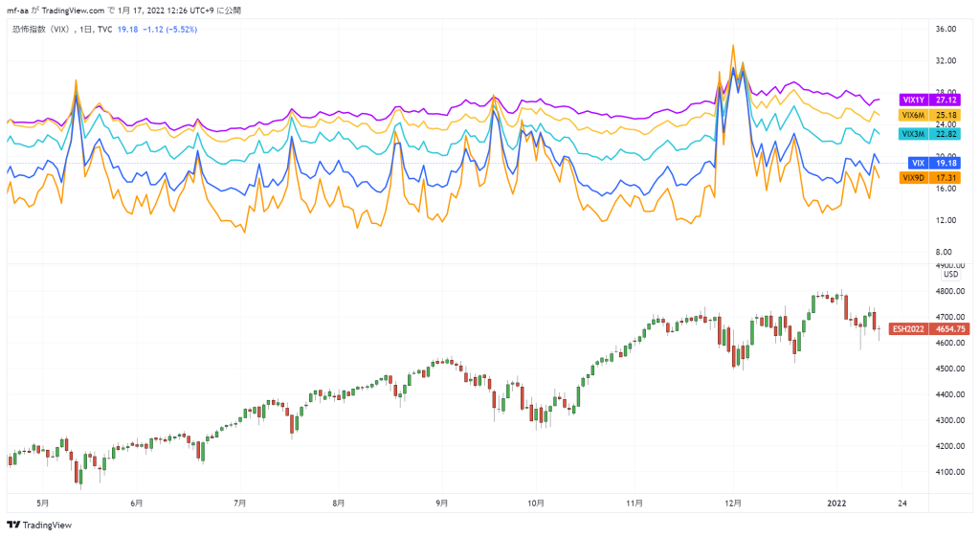This screenshot has width=980, height=537.
Task: Click the 11月 label on time axis
Action: (635, 503)
